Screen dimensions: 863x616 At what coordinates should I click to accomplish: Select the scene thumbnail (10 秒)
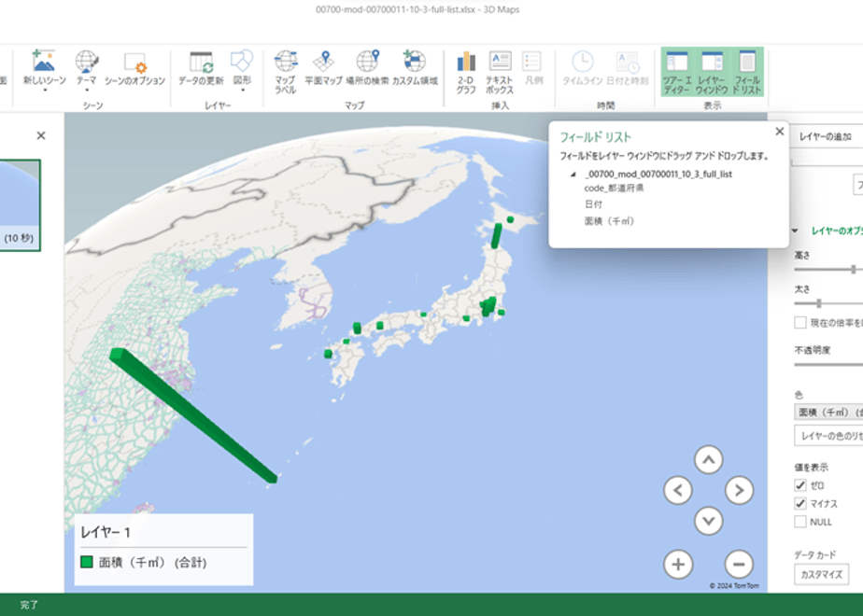tap(20, 205)
